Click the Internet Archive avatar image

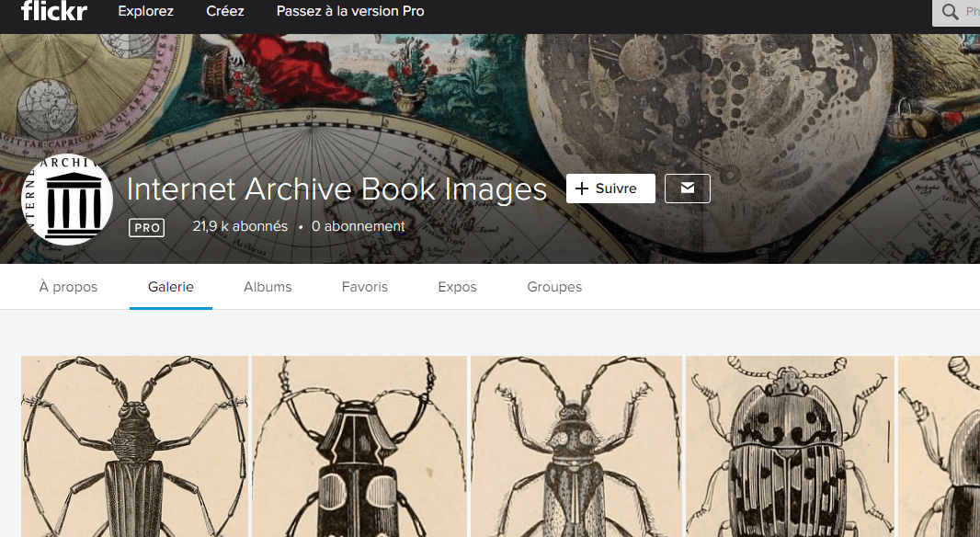tap(67, 200)
